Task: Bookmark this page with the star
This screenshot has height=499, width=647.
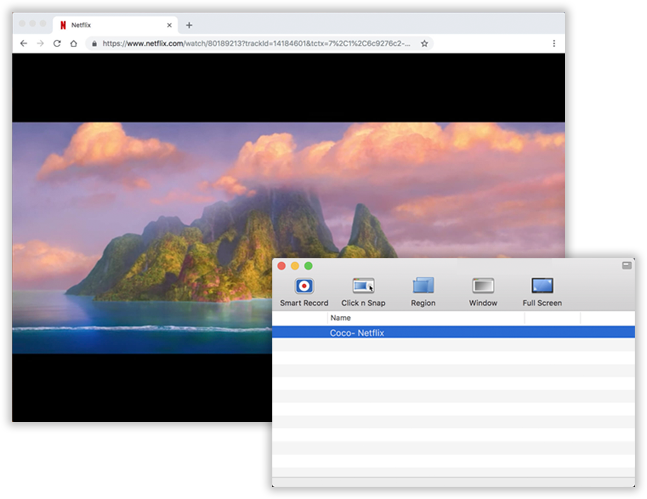Action: click(x=424, y=43)
